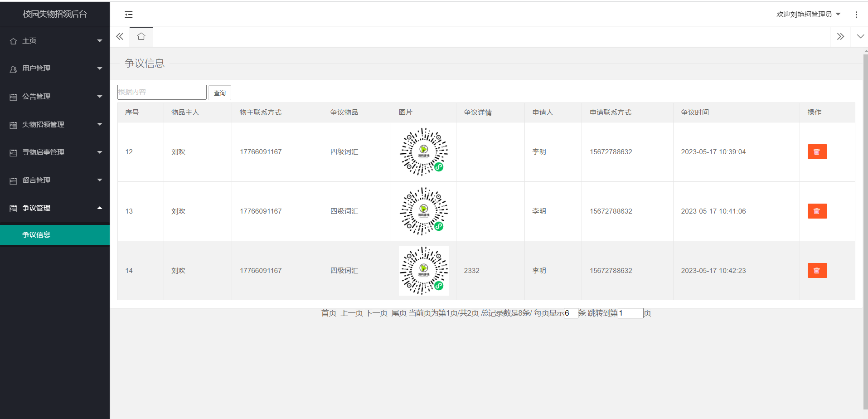Click the 失物招领管理 calendar icon

click(x=13, y=125)
